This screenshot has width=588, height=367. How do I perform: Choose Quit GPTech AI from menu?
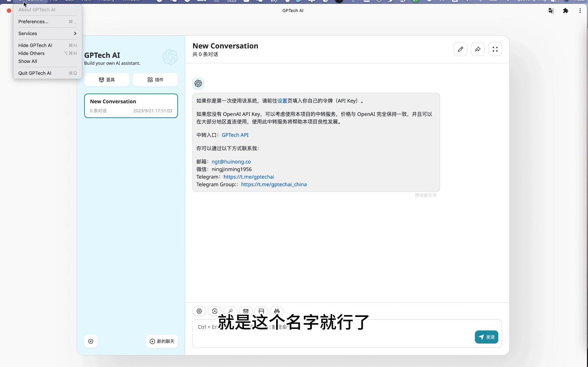47,73
